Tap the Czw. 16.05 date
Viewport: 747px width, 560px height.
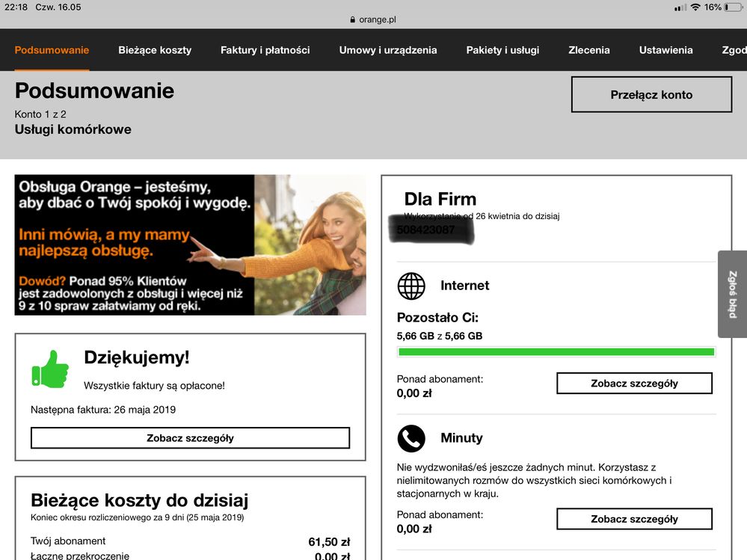coord(58,7)
